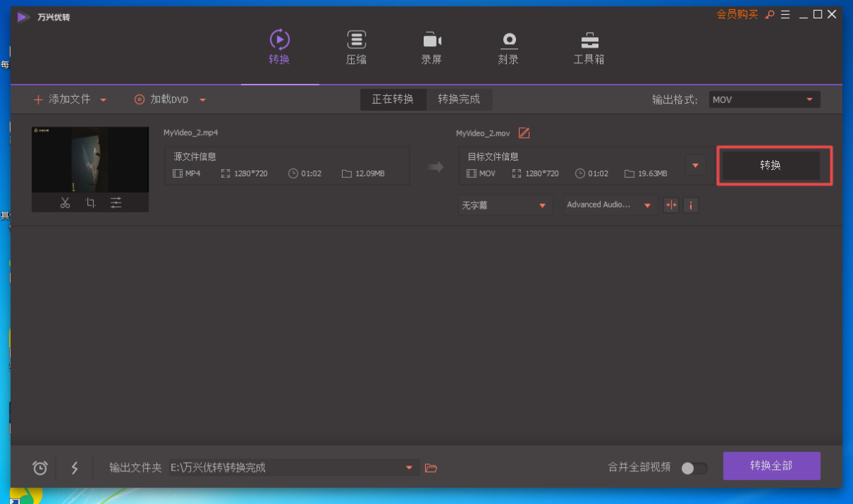The height and width of the screenshot is (504, 853).
Task: Click the lightning bolt acceleration icon
Action: click(x=75, y=468)
